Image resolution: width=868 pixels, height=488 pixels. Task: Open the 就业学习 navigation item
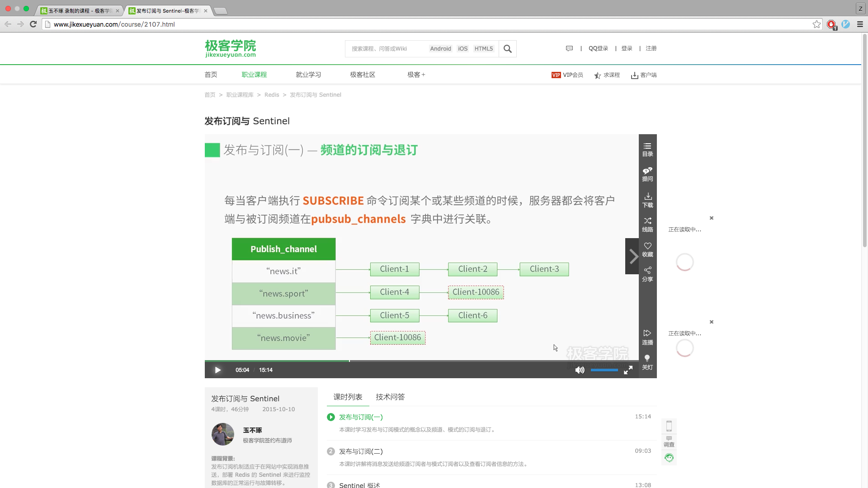308,75
